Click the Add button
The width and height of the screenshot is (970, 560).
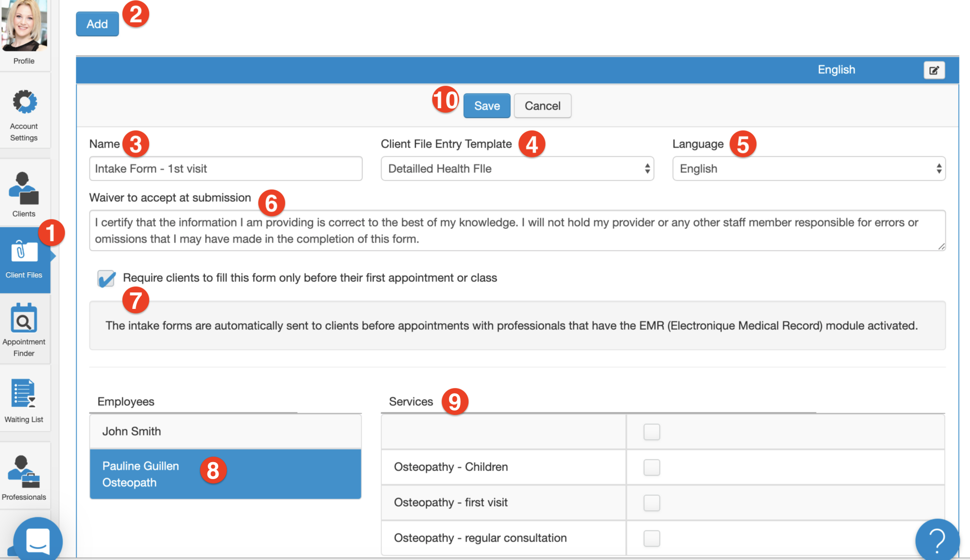[x=97, y=24]
